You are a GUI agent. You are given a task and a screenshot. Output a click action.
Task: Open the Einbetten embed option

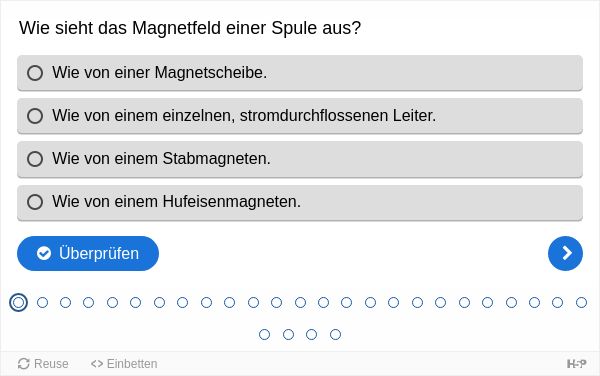pyautogui.click(x=124, y=363)
